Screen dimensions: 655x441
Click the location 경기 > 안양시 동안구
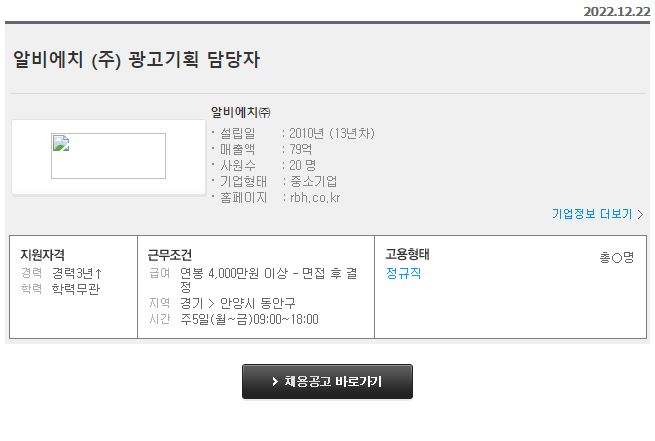click(237, 303)
